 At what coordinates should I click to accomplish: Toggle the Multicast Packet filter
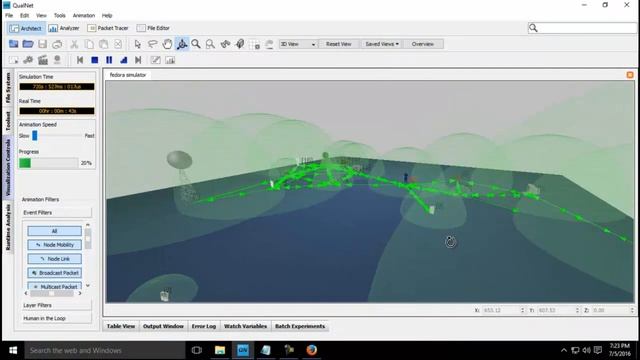[x=54, y=286]
